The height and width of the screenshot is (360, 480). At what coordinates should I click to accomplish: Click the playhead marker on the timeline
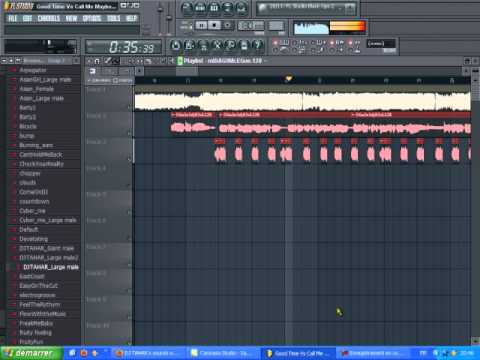coord(288,79)
